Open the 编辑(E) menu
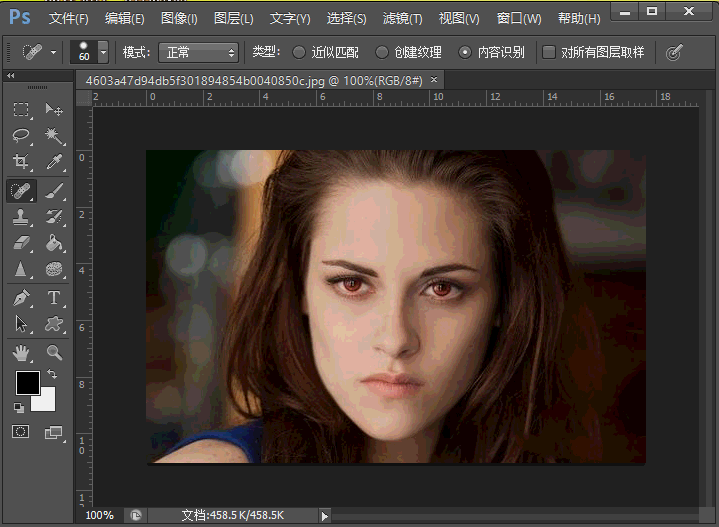The image size is (719, 527). coord(124,18)
